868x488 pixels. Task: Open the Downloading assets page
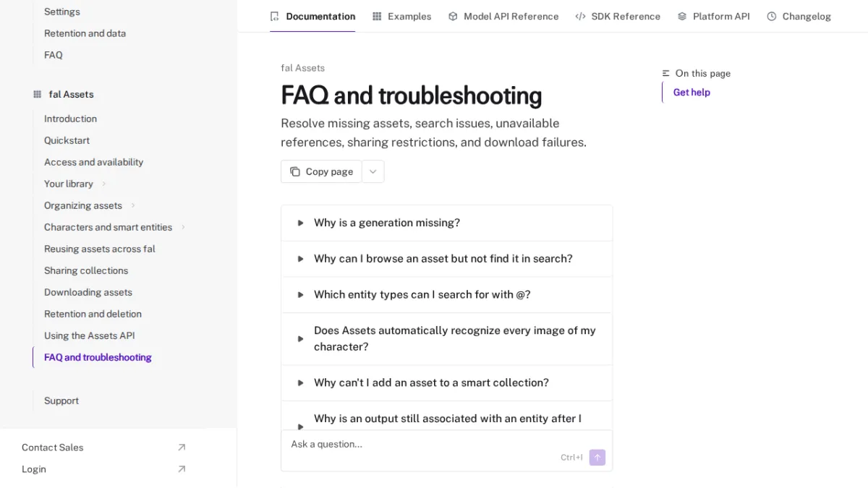(x=88, y=292)
